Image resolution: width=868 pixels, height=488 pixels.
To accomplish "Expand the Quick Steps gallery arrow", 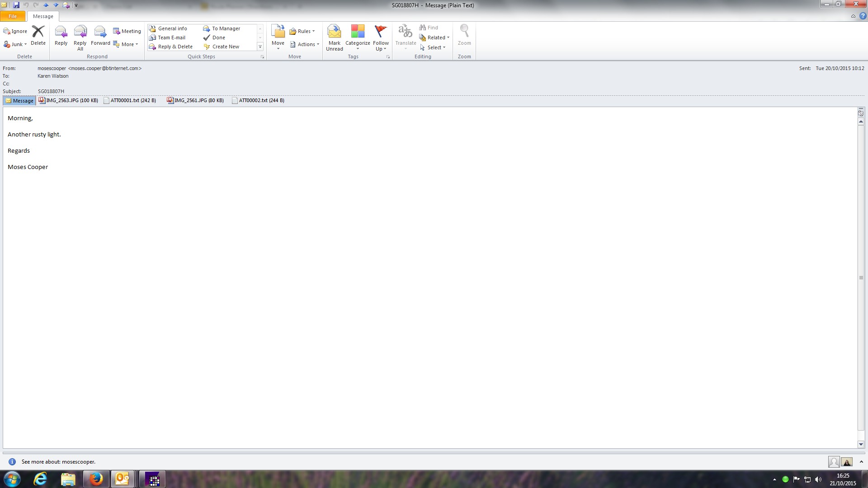I will tap(260, 47).
